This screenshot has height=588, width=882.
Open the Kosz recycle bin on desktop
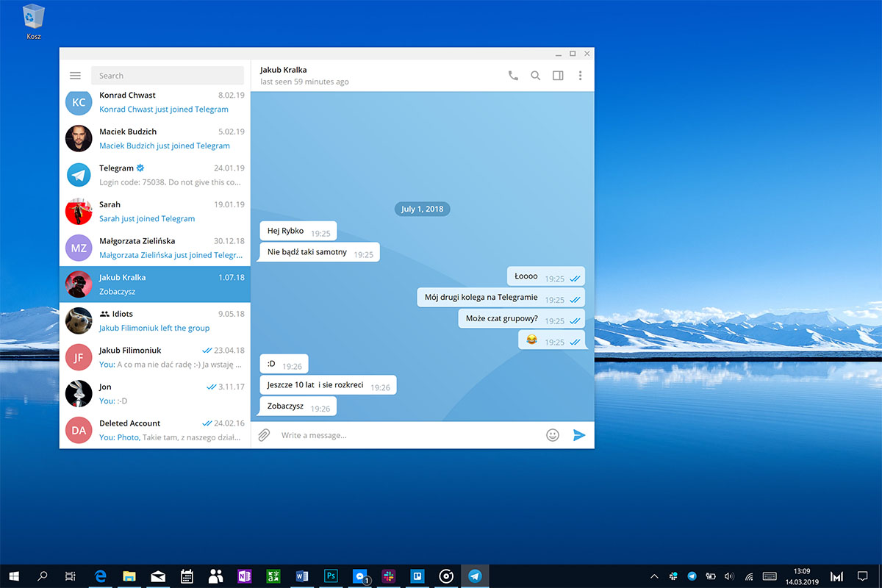tap(33, 21)
